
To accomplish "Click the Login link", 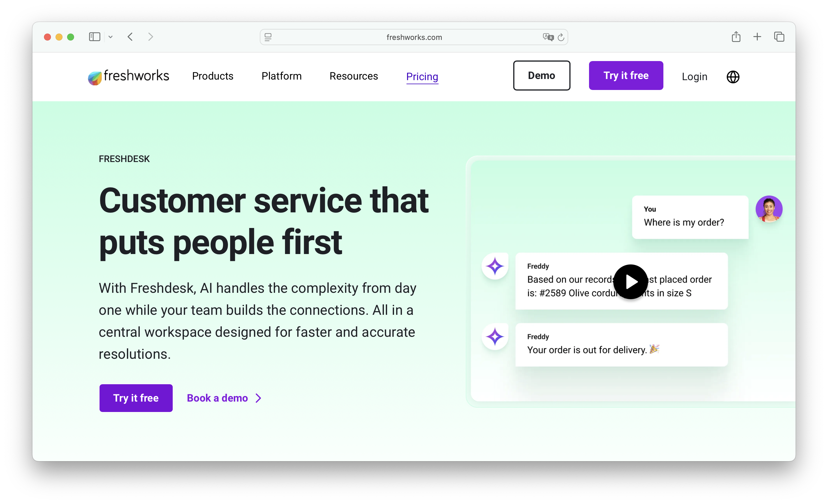I will [694, 77].
